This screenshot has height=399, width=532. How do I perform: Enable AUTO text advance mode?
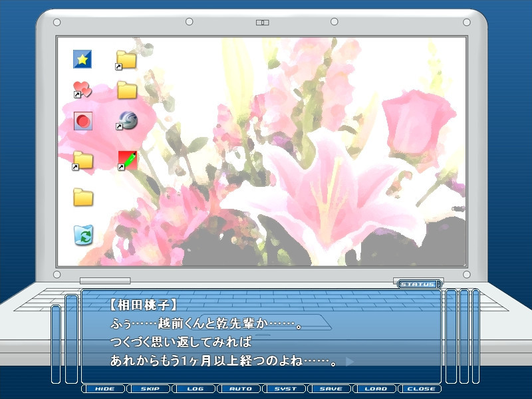[240, 389]
